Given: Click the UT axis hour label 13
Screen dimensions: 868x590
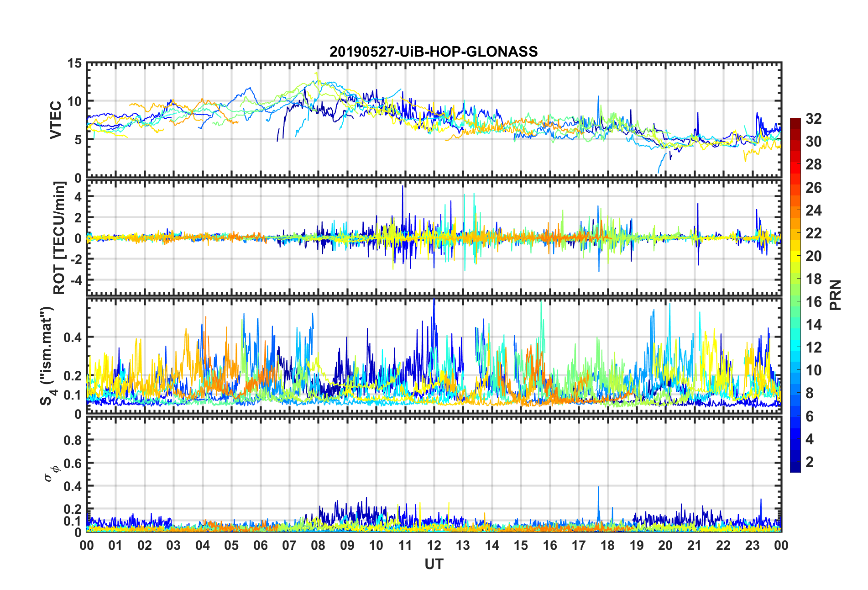Looking at the screenshot, I should [463, 545].
